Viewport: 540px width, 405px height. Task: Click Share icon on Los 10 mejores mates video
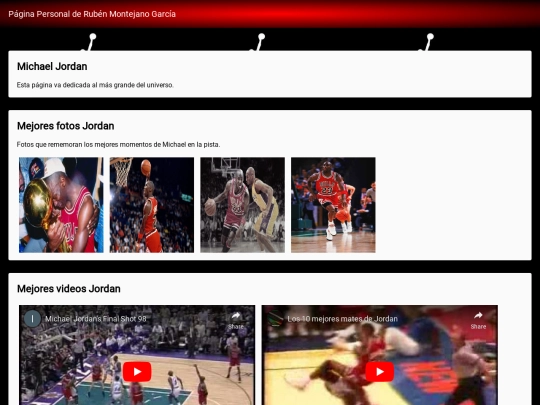pos(478,320)
